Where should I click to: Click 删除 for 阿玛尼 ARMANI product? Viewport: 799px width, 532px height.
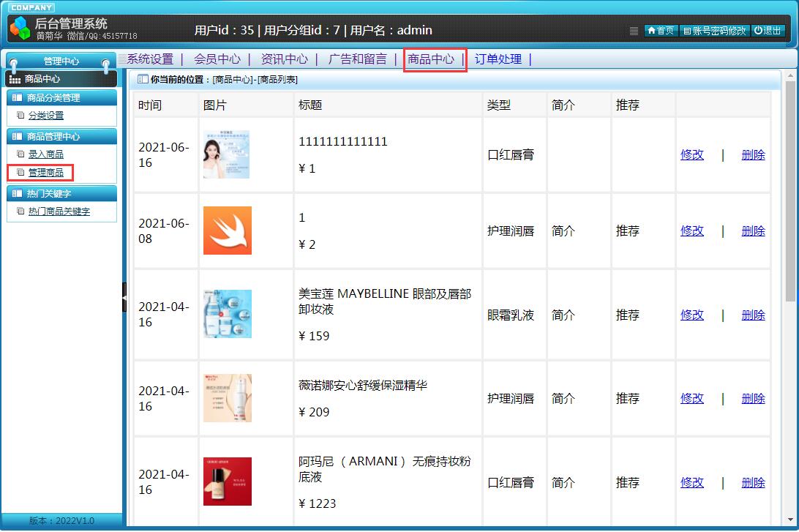tap(753, 482)
